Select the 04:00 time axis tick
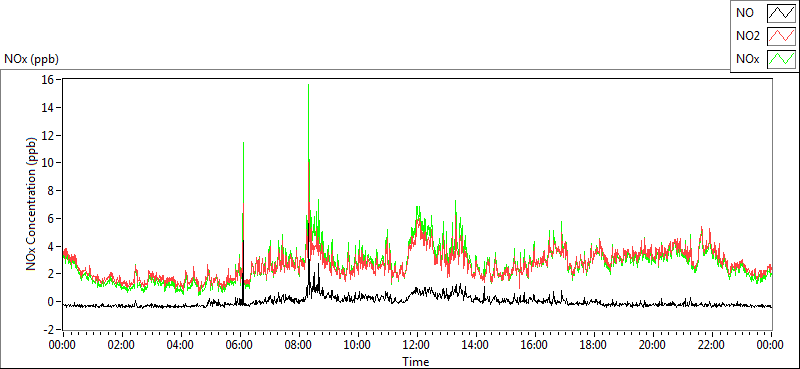800x369 pixels. coord(181,345)
